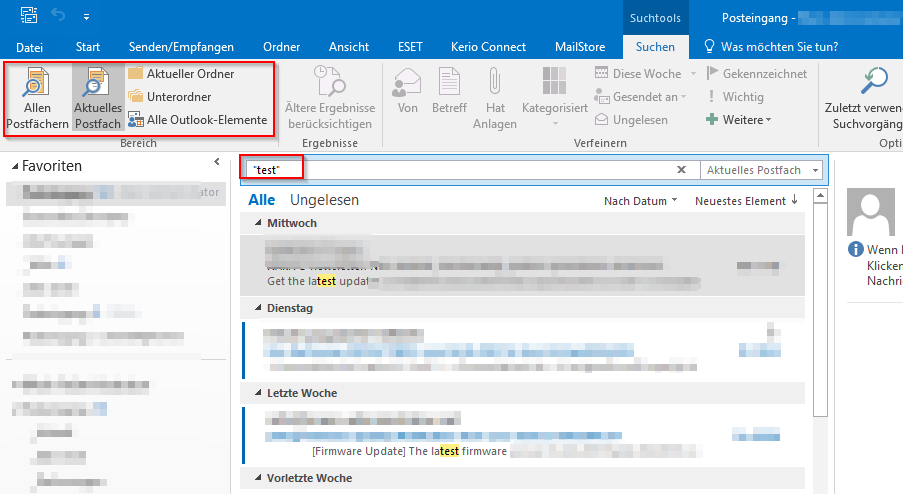Open Gesendet an filter dropdown
The width and height of the screenshot is (903, 494).
pos(640,97)
